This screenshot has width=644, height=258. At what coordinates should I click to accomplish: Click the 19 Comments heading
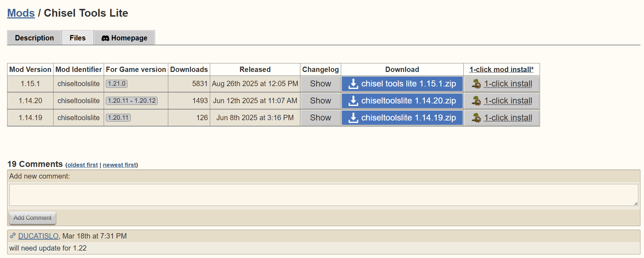(x=35, y=164)
